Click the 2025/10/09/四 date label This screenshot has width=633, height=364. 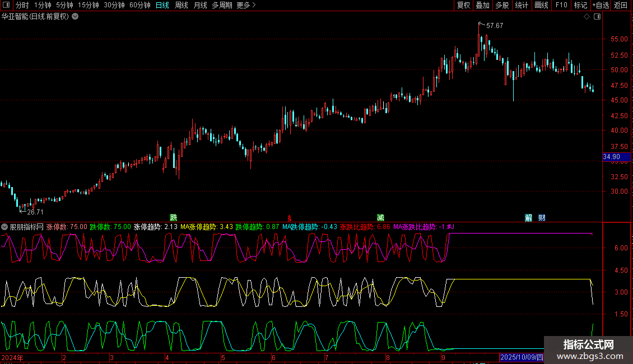(522, 357)
